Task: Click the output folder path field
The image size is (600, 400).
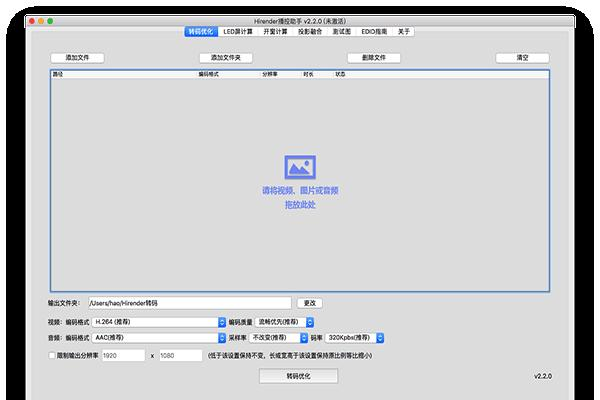Action: [190, 303]
